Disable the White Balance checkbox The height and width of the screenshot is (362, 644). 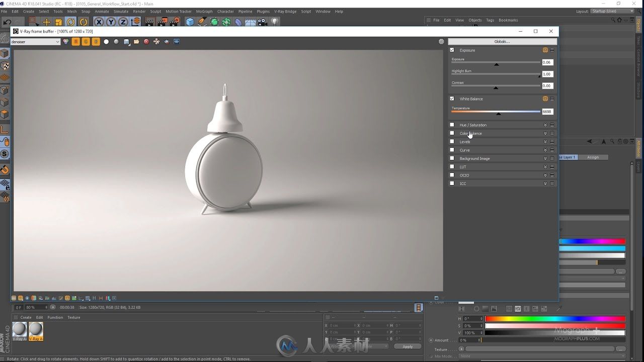[x=452, y=99]
